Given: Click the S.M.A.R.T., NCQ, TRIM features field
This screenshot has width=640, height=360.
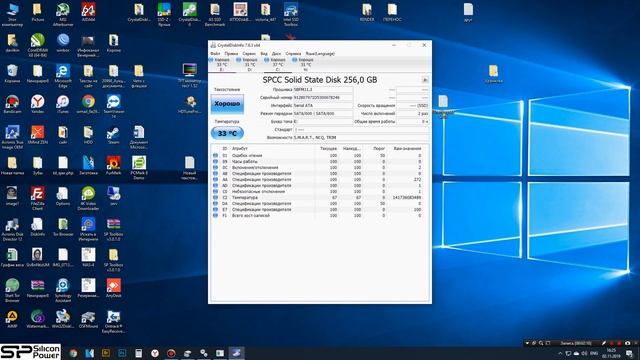Looking at the screenshot, I should tap(361, 138).
